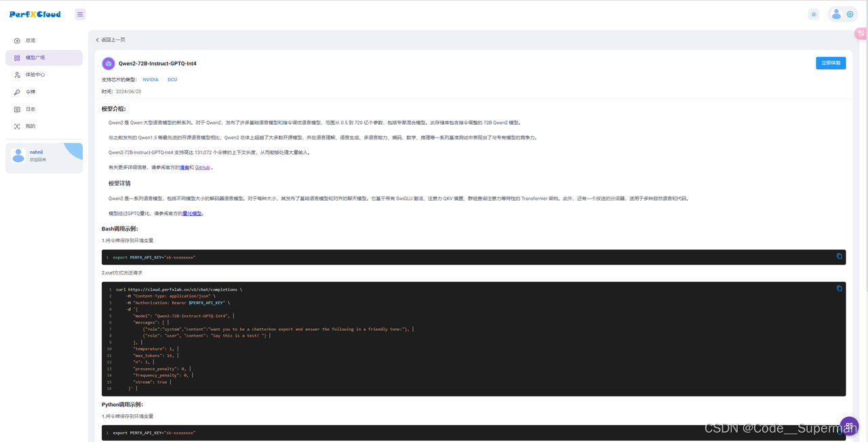Click the 我的 face-scan icon
868x442 pixels.
[17, 126]
